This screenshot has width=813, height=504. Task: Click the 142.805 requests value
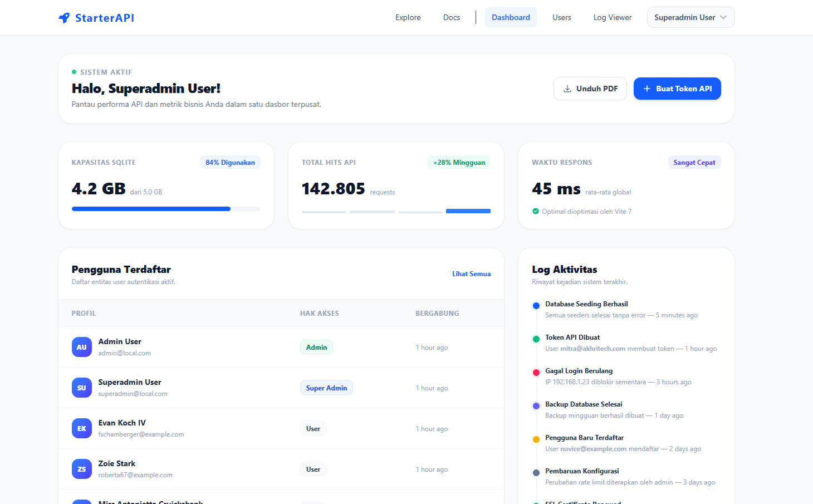click(333, 189)
